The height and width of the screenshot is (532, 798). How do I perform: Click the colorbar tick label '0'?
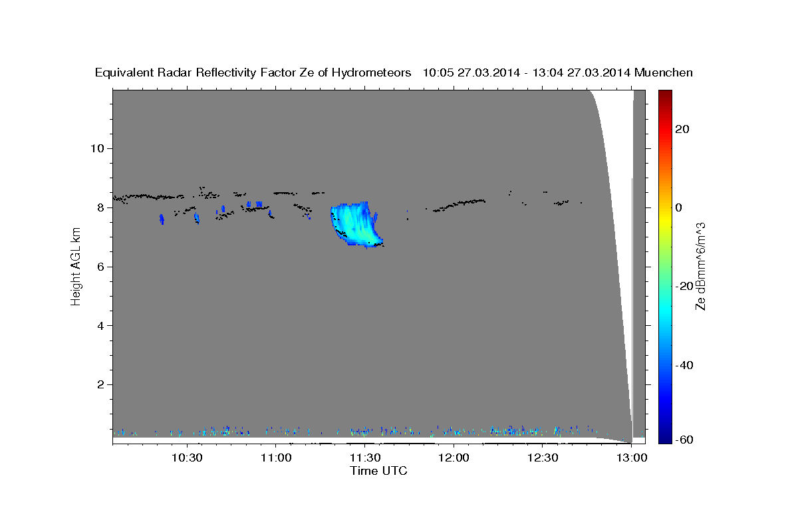678,207
